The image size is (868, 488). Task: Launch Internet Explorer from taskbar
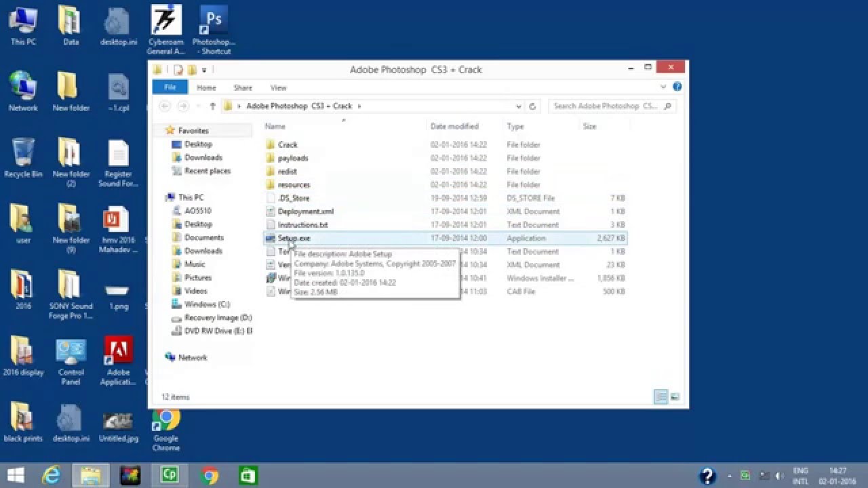(x=51, y=475)
